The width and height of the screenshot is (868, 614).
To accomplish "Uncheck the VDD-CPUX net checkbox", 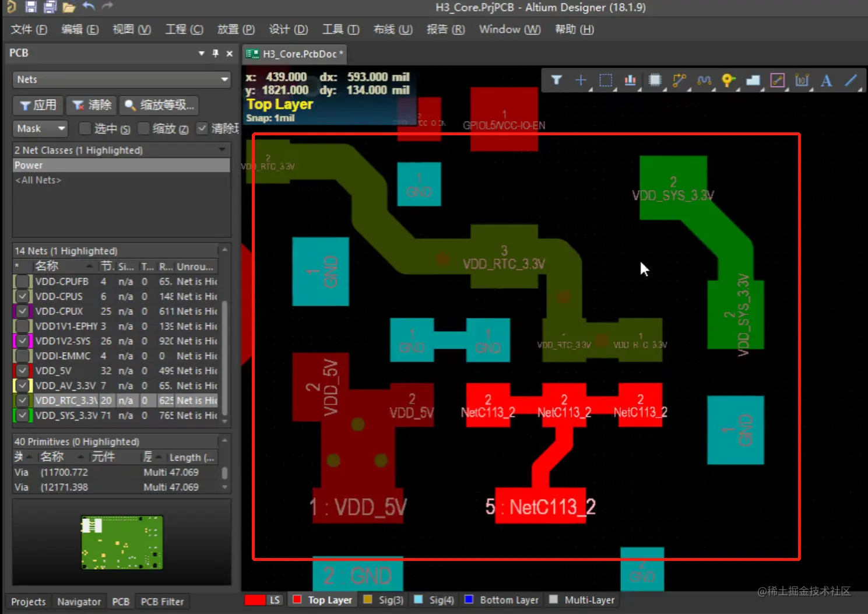I will tap(22, 311).
